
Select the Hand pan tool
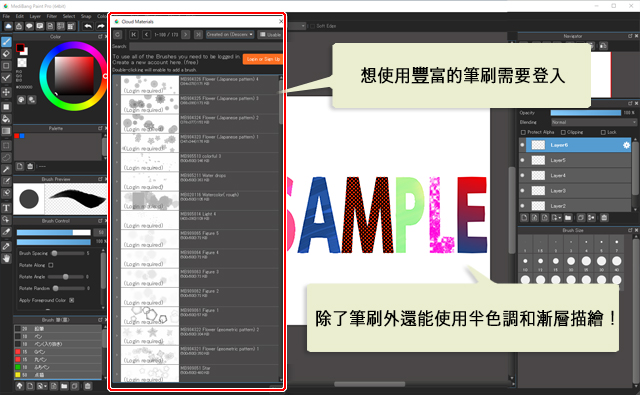6,258
